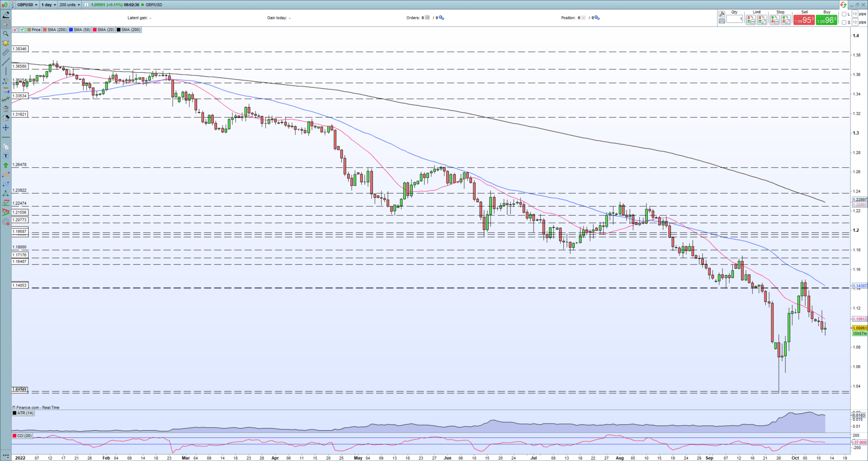Select the black SMA (200) legend tab
The image size is (868, 461).
129,30
